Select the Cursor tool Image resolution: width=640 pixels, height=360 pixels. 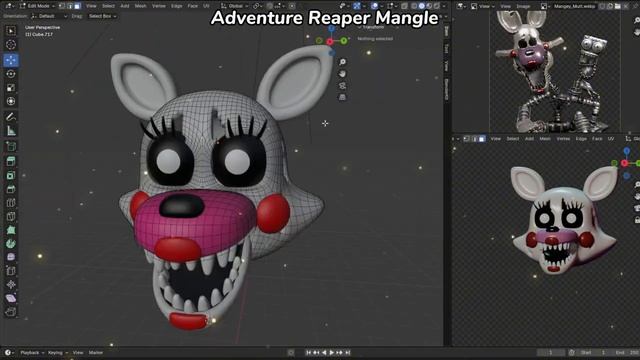pos(11,44)
